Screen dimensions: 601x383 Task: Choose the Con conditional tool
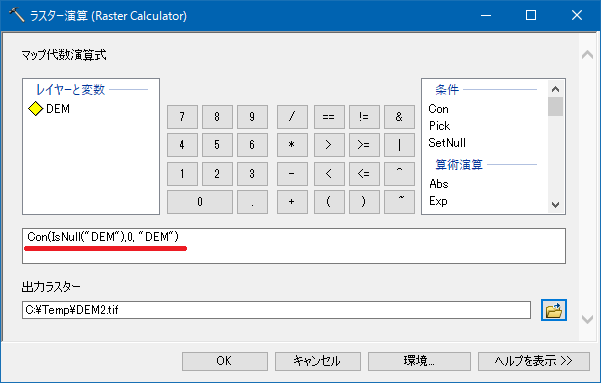click(438, 109)
